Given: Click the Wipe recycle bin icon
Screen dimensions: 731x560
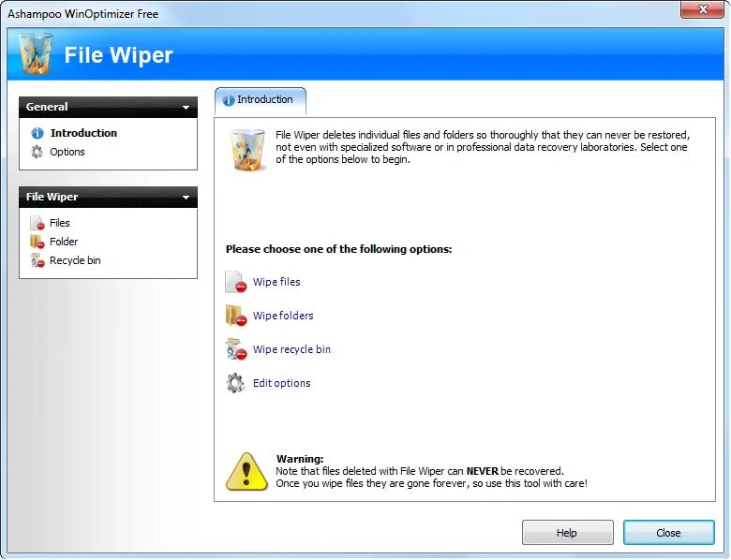Looking at the screenshot, I should [235, 349].
